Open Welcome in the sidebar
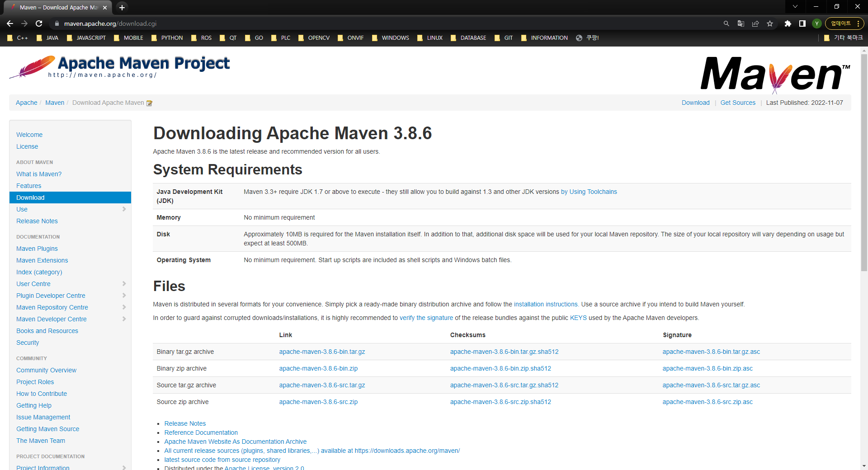Image resolution: width=868 pixels, height=470 pixels. click(29, 135)
